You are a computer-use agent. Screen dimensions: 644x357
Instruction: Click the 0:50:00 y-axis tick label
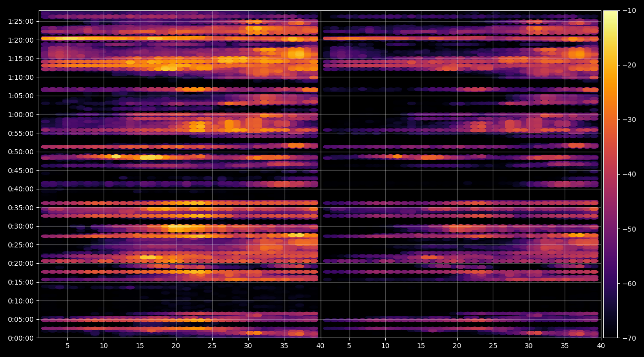pyautogui.click(x=21, y=152)
